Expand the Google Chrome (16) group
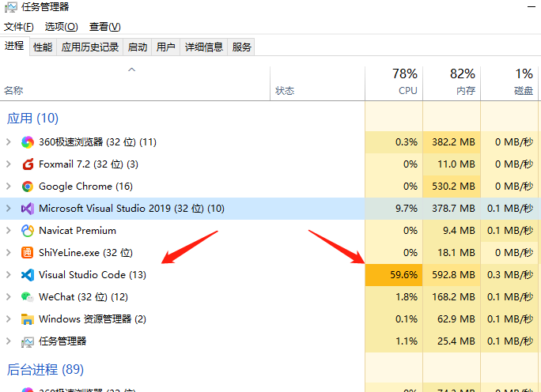Image resolution: width=541 pixels, height=392 pixels. point(9,187)
